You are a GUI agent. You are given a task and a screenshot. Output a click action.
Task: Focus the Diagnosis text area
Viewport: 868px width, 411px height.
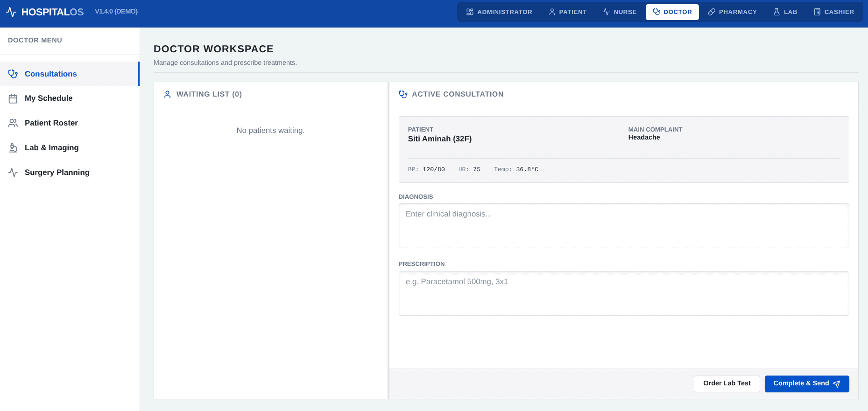[624, 226]
